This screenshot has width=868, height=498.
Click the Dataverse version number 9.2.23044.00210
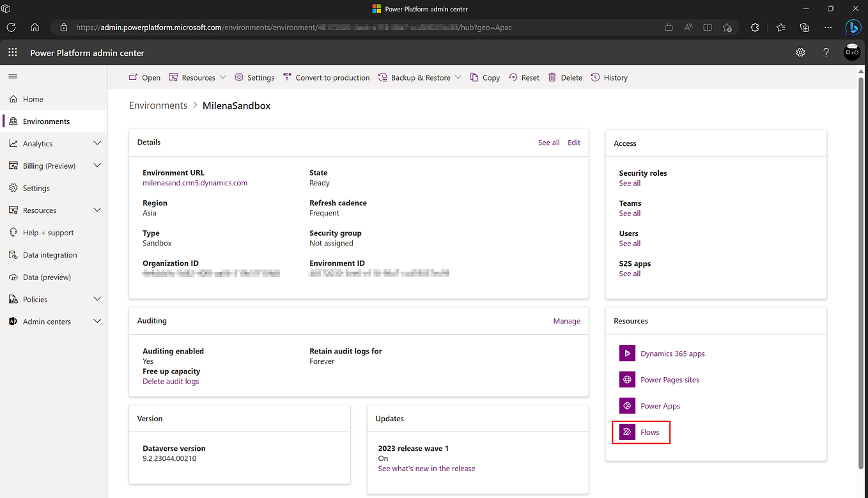pyautogui.click(x=169, y=458)
